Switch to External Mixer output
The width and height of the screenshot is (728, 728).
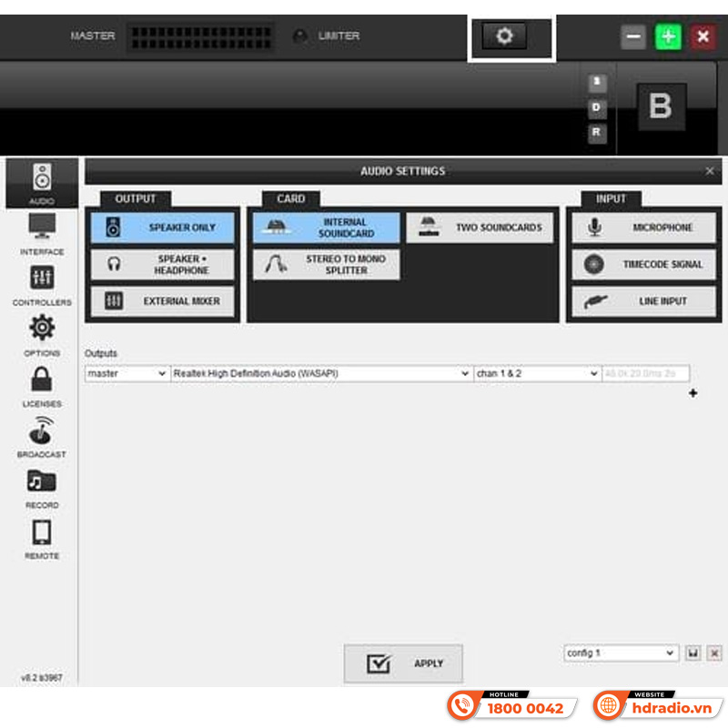point(162,301)
